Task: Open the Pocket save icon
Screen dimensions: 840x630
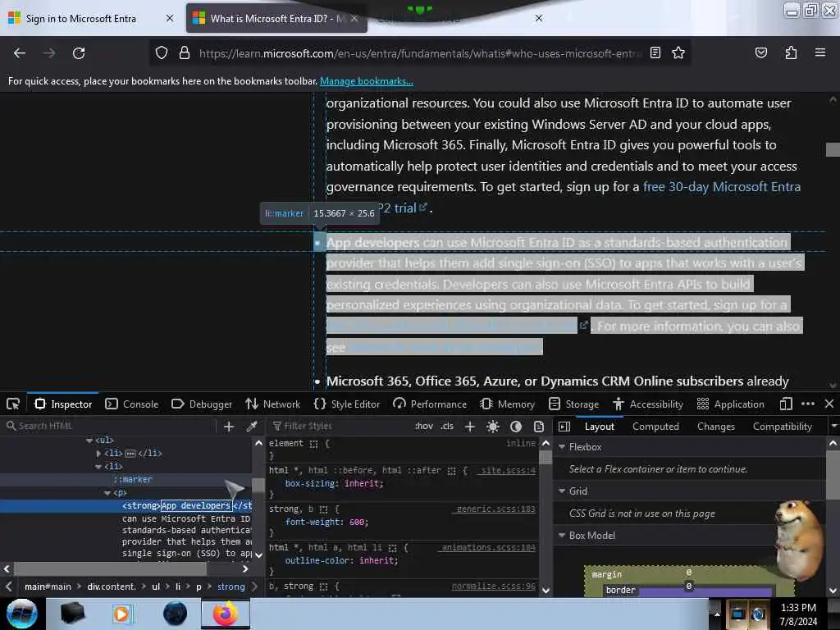Action: [760, 52]
